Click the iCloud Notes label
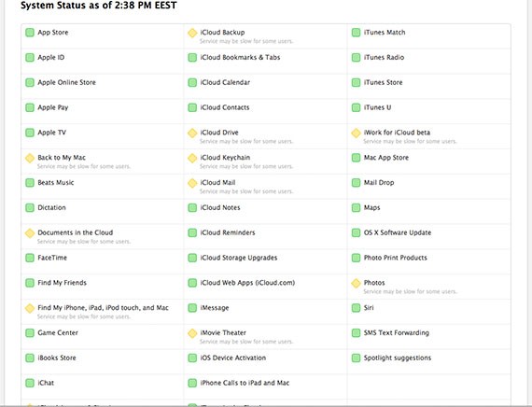532x407 pixels. click(220, 207)
